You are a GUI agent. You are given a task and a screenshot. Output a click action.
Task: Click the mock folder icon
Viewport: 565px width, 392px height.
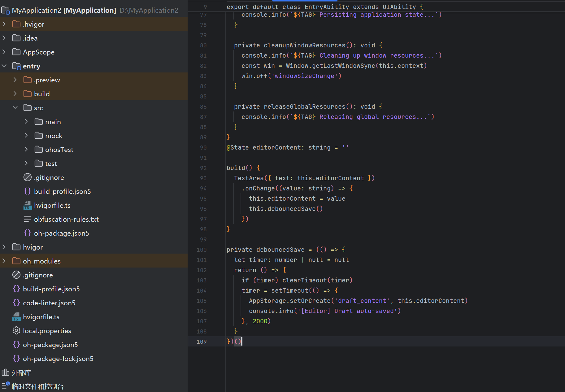click(39, 135)
